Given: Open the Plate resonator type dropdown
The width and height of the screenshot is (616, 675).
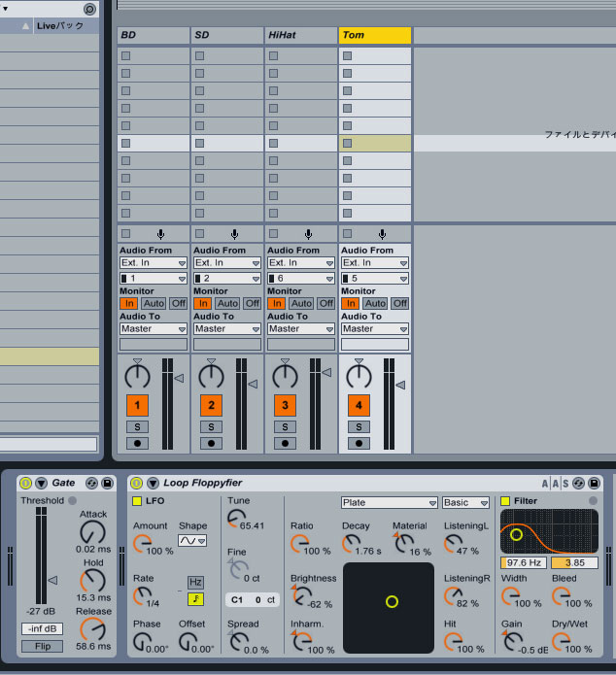Looking at the screenshot, I should (390, 503).
